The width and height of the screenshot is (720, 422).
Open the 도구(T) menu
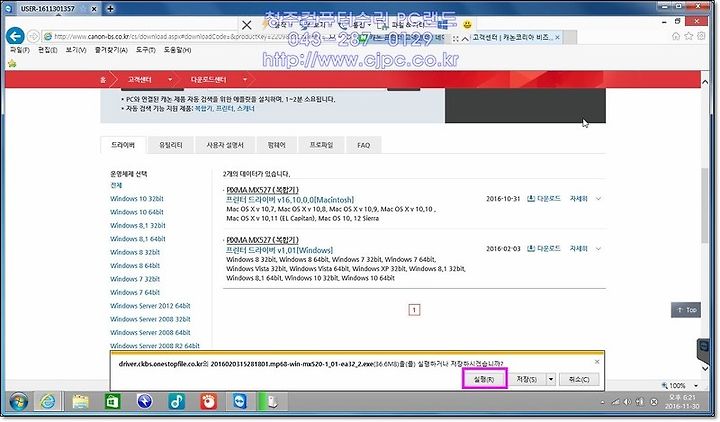[146, 50]
